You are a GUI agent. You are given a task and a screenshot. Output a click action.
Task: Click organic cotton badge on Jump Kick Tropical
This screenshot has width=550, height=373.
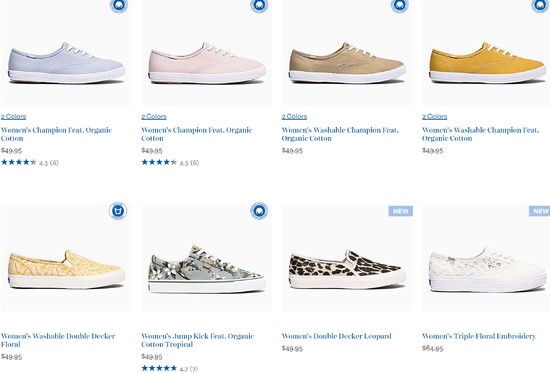(x=259, y=211)
